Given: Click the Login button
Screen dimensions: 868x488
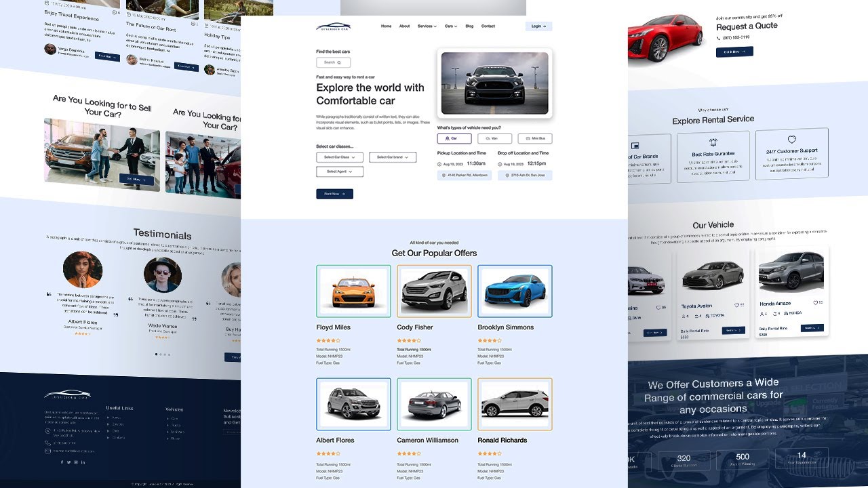Looking at the screenshot, I should pyautogui.click(x=538, y=26).
